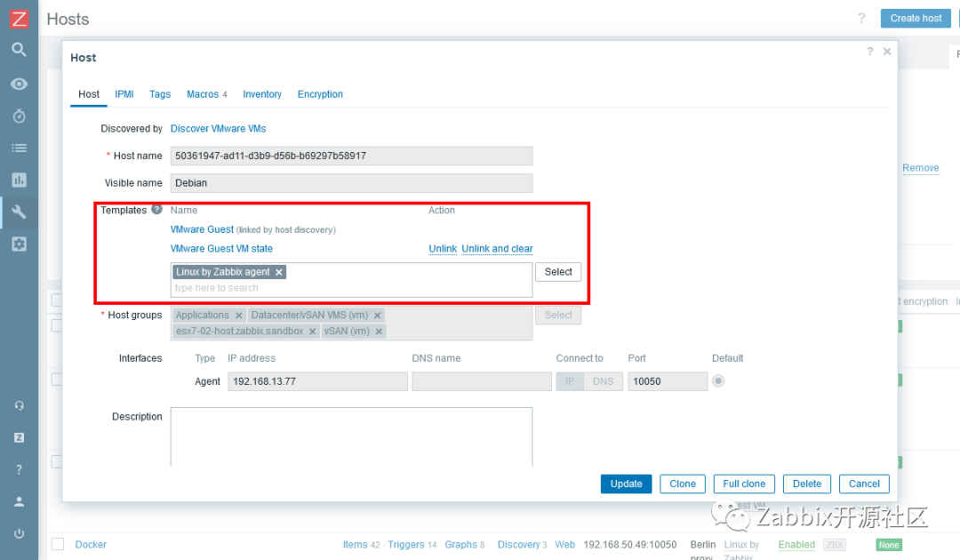Image resolution: width=960 pixels, height=560 pixels.
Task: Select the Default interface radio button
Action: 718,380
